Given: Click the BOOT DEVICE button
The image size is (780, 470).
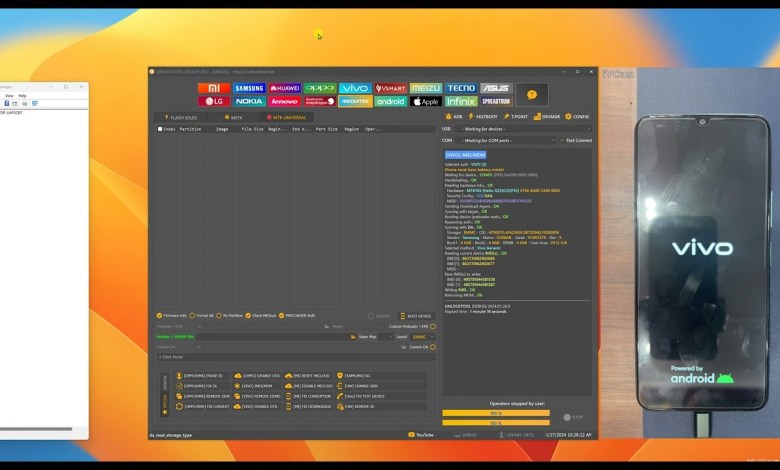Looking at the screenshot, I should (416, 316).
